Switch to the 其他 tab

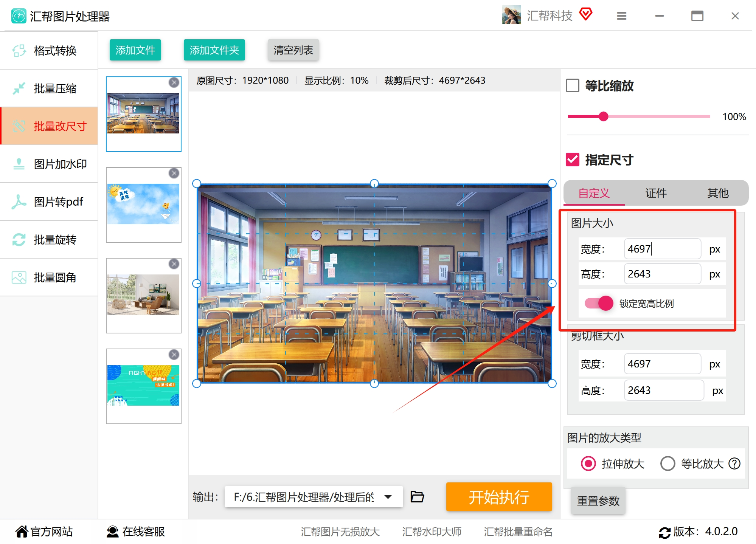coord(718,193)
